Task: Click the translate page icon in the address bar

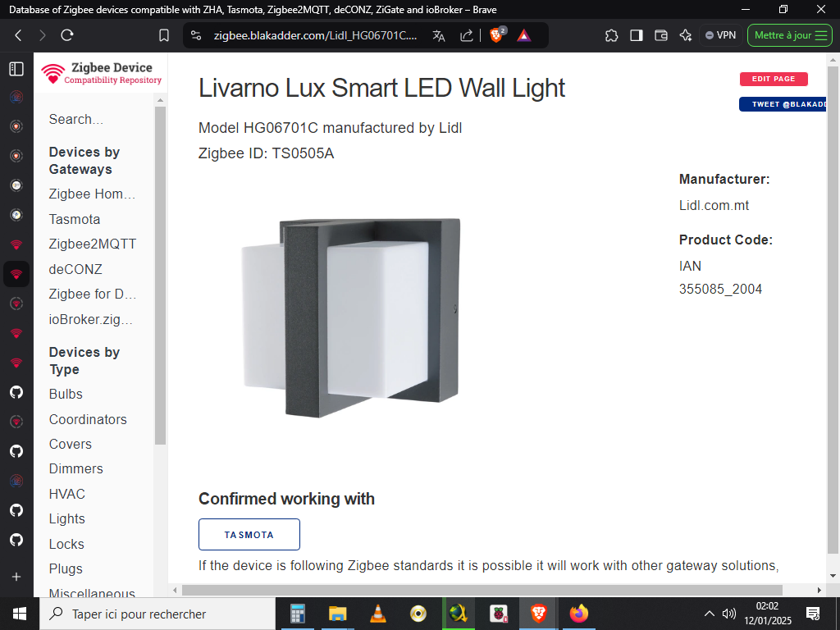Action: pyautogui.click(x=439, y=35)
